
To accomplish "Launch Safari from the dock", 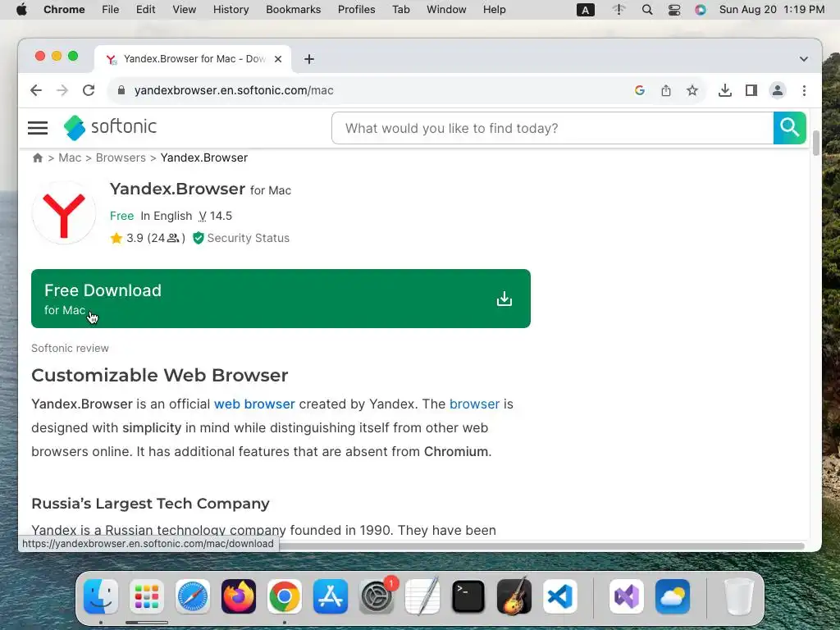I will [192, 596].
